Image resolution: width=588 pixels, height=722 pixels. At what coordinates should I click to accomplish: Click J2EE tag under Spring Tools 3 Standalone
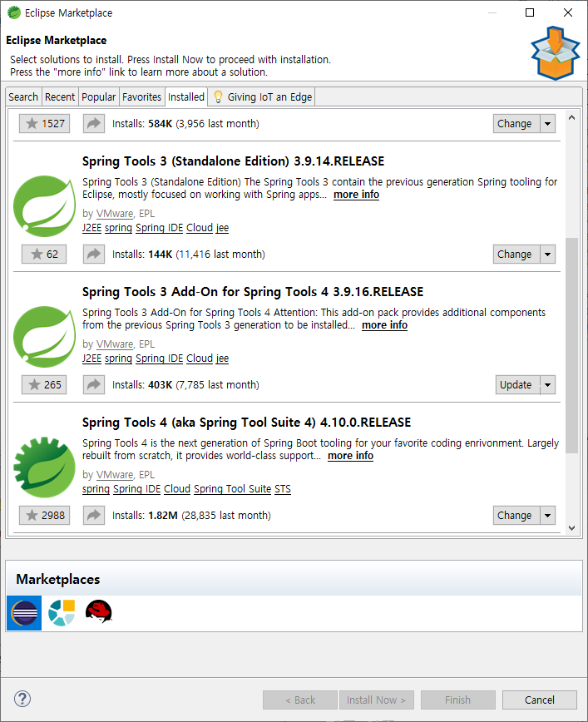pyautogui.click(x=91, y=228)
